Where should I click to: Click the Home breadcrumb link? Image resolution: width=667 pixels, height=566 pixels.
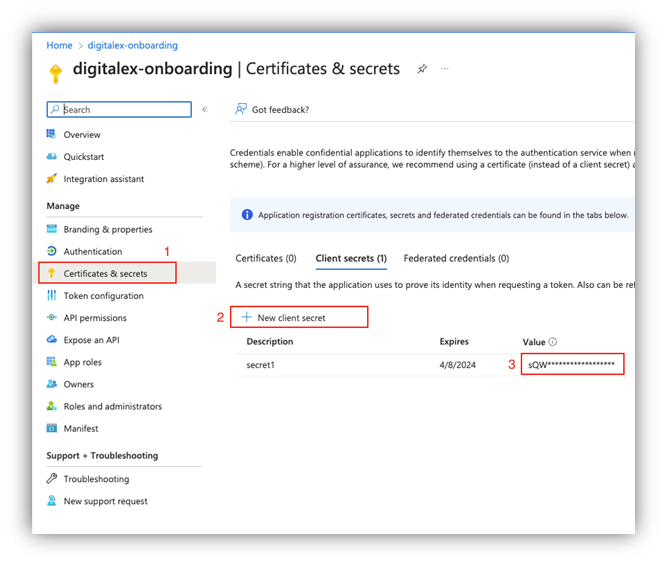point(59,45)
